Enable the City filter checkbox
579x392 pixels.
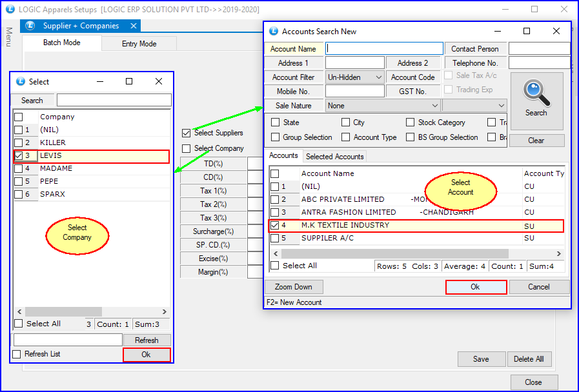pos(345,122)
